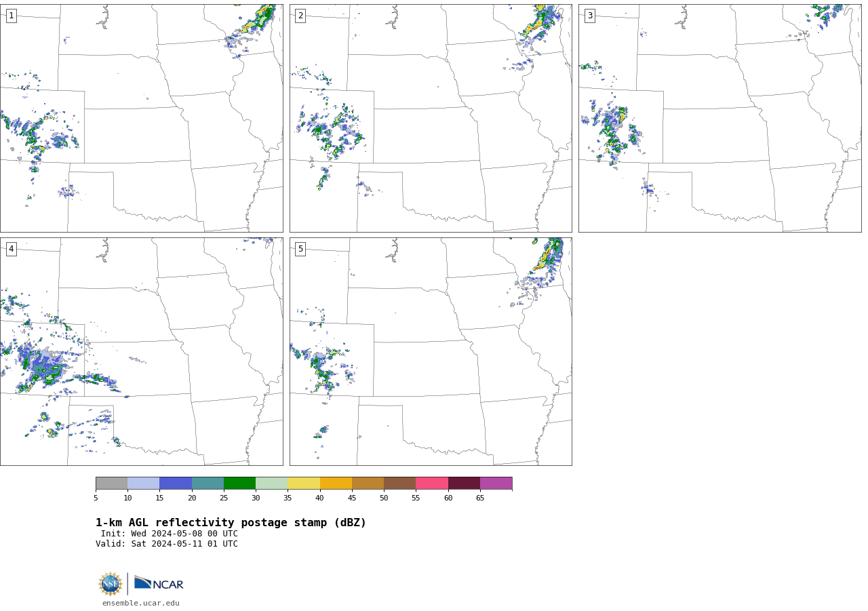Click the reflectivity postage stamp title
The image size is (868, 611).
(x=231, y=523)
